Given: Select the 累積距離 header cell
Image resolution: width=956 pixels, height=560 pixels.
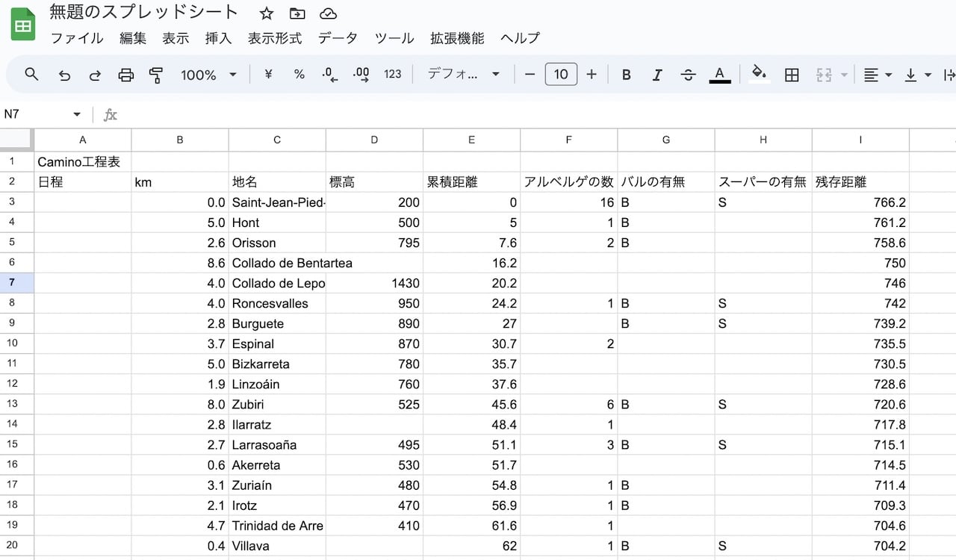Looking at the screenshot, I should (471, 182).
